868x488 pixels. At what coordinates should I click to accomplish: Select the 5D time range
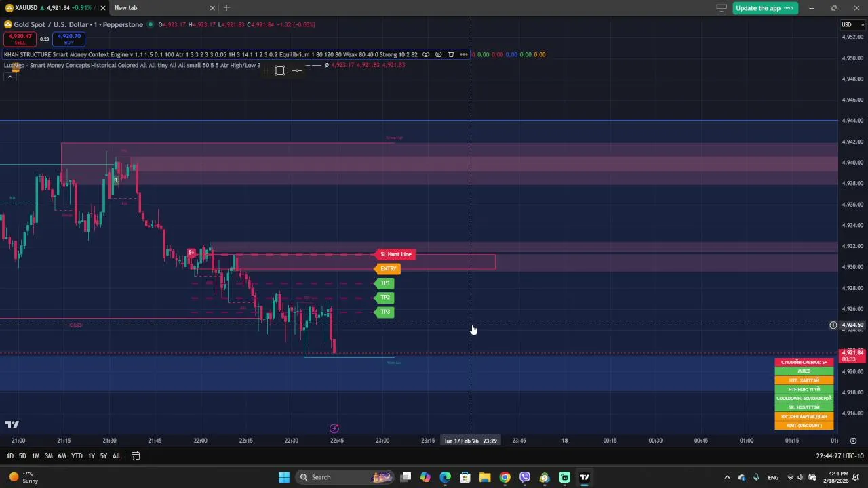pos(22,456)
